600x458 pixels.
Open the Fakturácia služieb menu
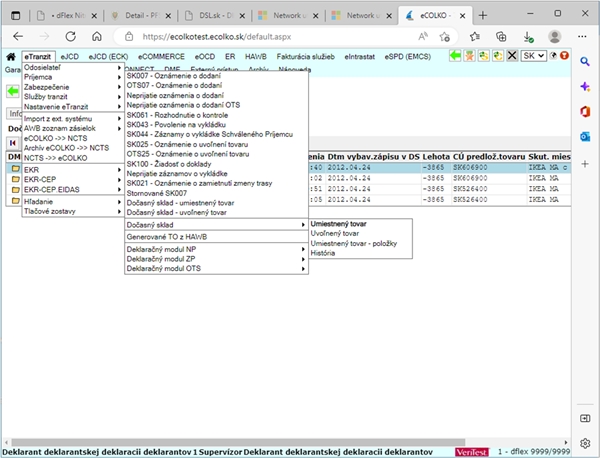click(305, 57)
